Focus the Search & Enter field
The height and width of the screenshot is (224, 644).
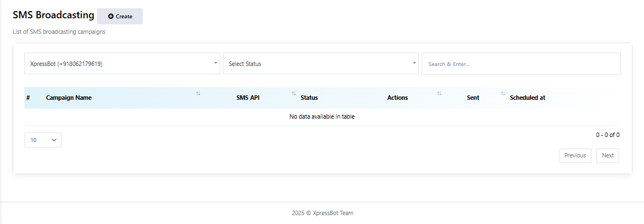521,64
